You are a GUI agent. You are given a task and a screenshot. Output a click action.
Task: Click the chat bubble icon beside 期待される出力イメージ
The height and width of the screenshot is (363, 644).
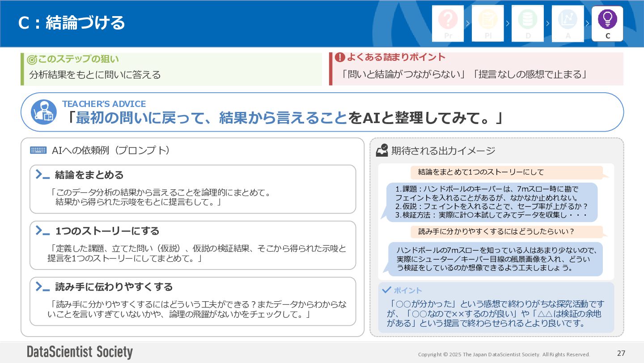382,150
